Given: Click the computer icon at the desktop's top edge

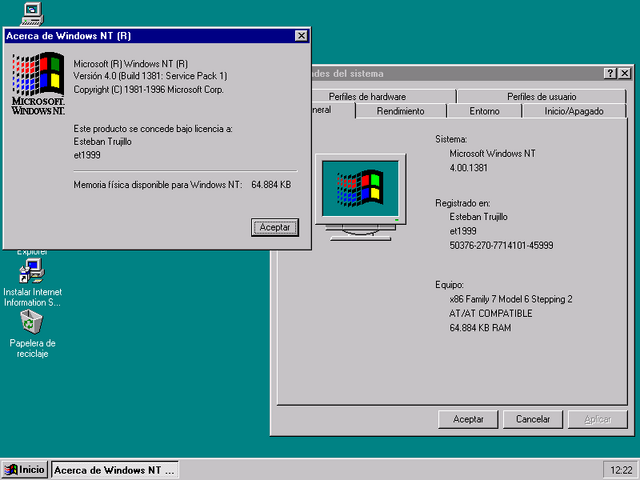Looking at the screenshot, I should coord(32,14).
